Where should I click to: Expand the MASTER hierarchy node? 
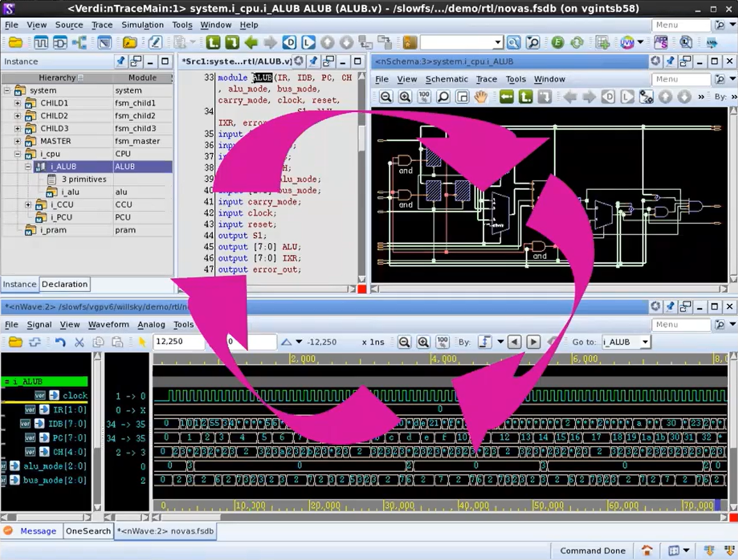(17, 141)
